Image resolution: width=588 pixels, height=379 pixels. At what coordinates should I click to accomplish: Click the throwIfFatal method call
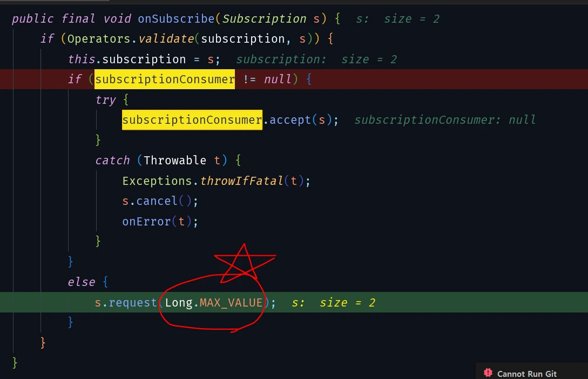click(241, 181)
